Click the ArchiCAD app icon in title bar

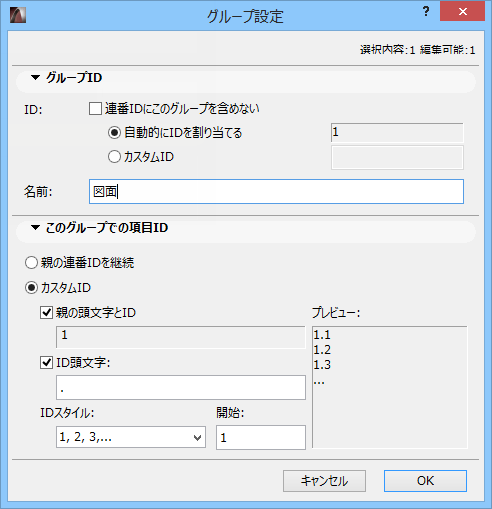18,15
